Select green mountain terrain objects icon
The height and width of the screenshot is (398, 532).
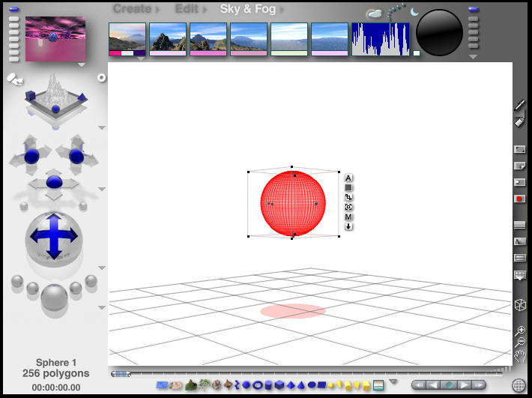190,385
